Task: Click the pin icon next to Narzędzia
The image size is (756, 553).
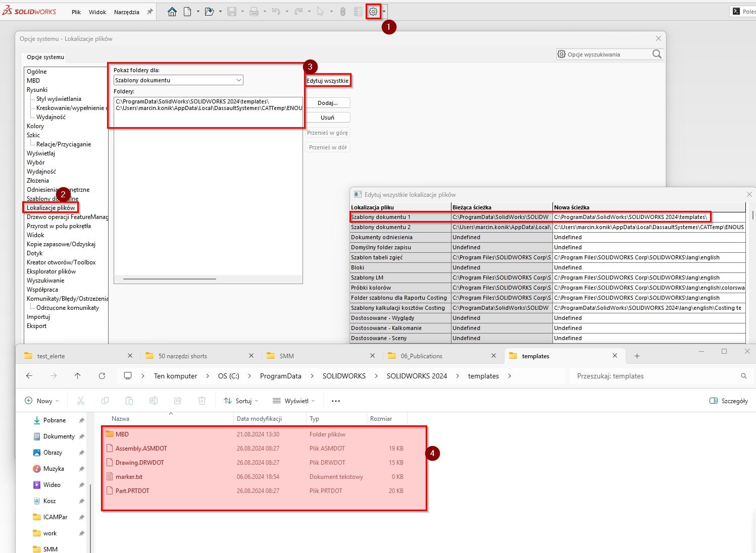Action: 150,12
